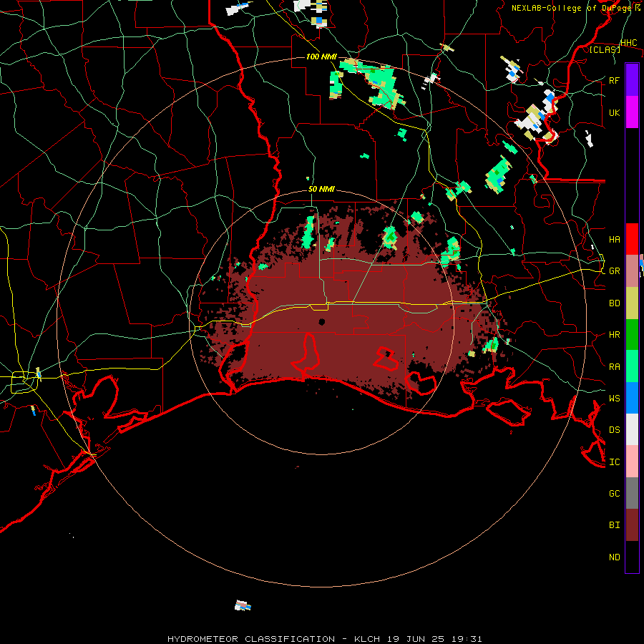This screenshot has height=644, width=644.
Task: Click the GR legend label
Action: (x=614, y=271)
